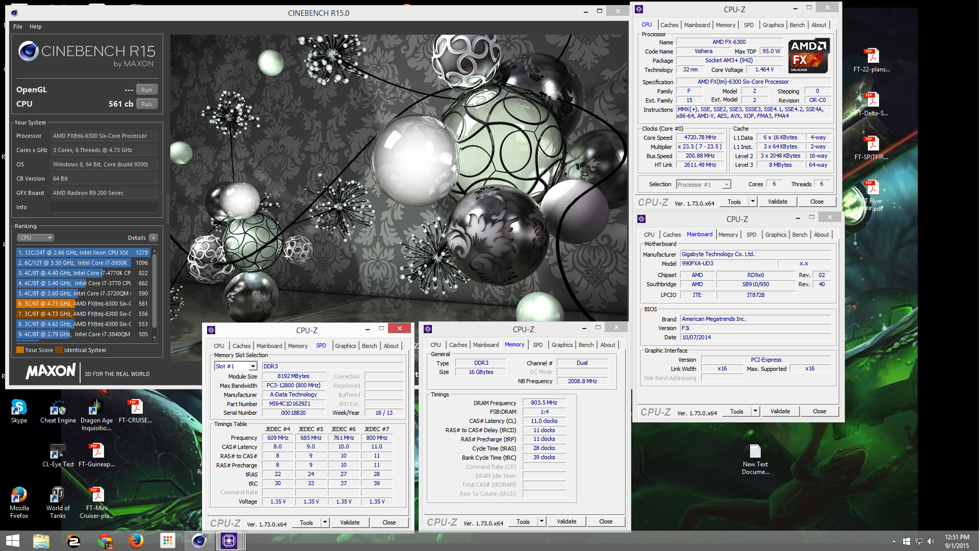Open Start apps grid icon in taskbar

click(167, 541)
